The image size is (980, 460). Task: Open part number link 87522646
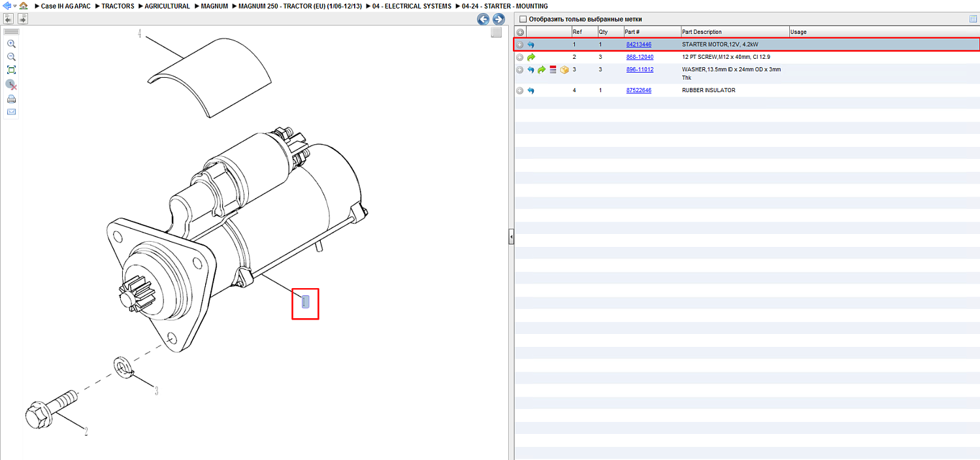pyautogui.click(x=639, y=90)
